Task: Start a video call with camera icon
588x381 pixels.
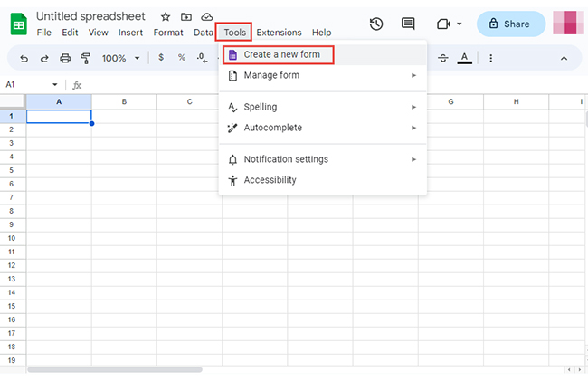Action: [443, 24]
